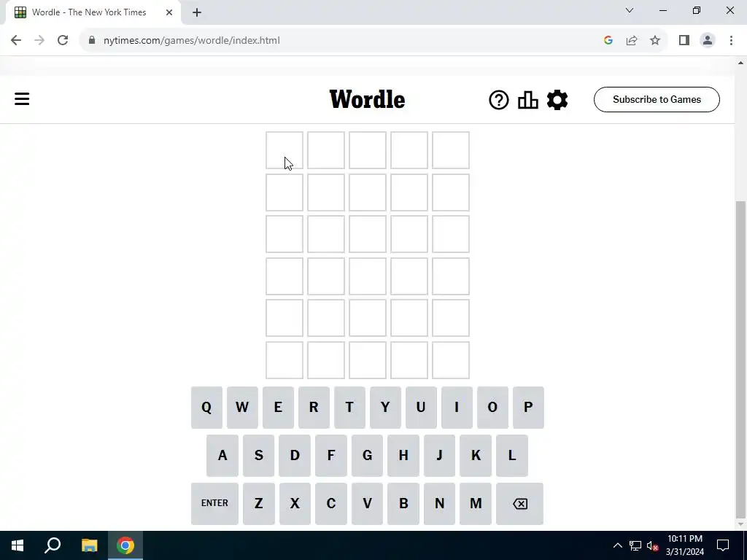Tap the J key on the on-screen keyboard

pos(439,455)
